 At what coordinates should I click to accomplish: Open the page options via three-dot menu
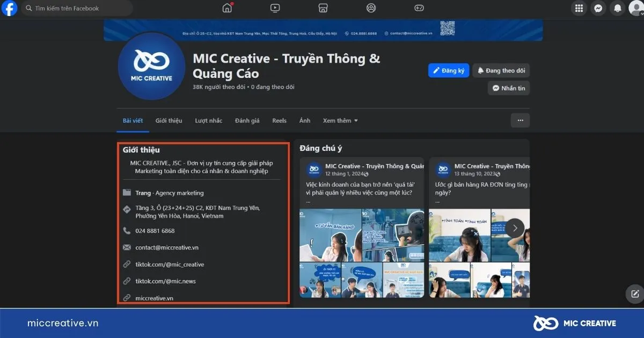[x=519, y=120]
